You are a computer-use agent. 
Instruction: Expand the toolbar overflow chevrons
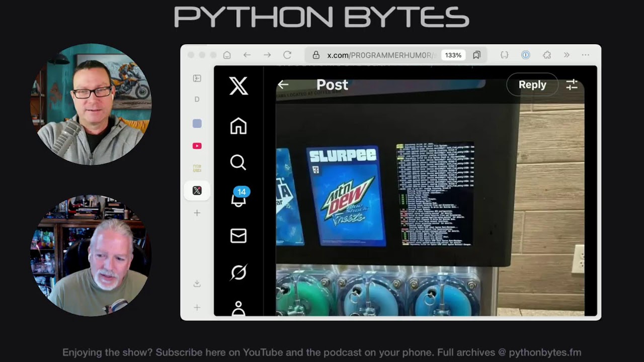[567, 55]
